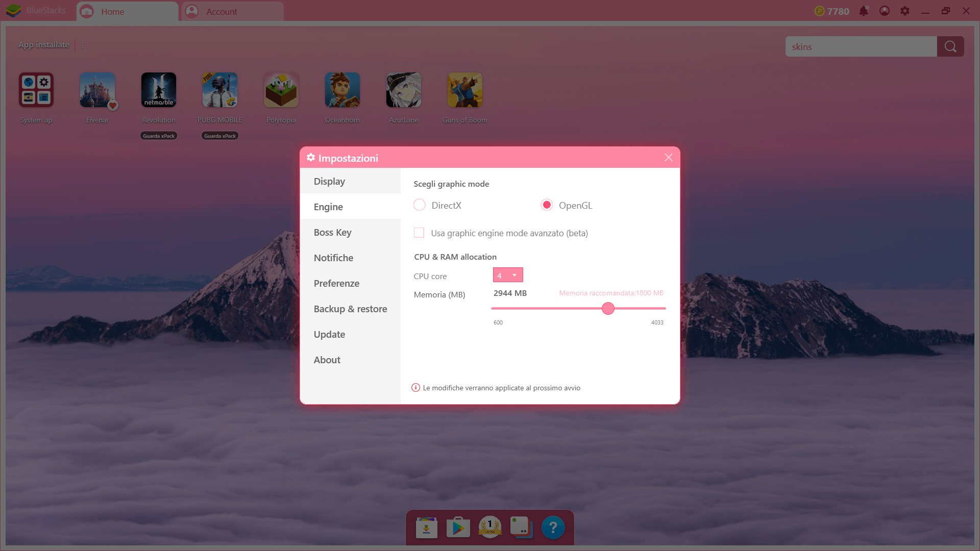The height and width of the screenshot is (551, 980).
Task: Open the multi-instance manager dock icon
Action: (x=522, y=528)
